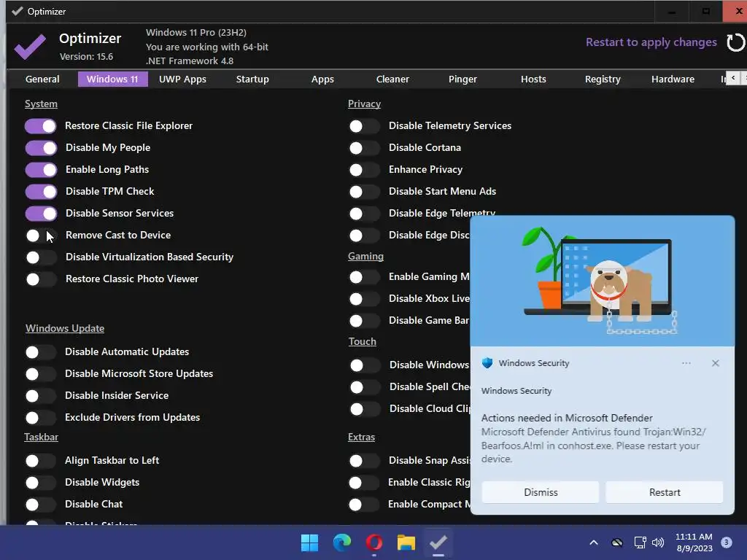Turn on Disable Spell Check toggle
This screenshot has height=560, width=747.
365,386
